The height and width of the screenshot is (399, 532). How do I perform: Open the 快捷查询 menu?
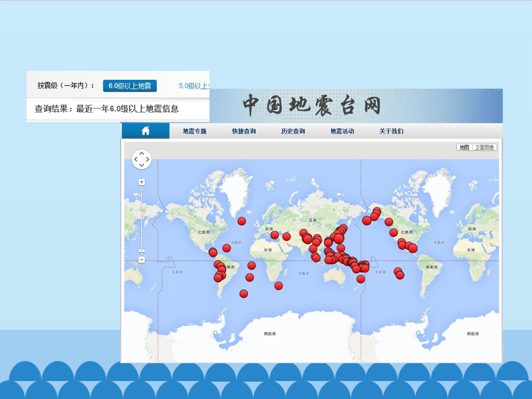coord(244,131)
